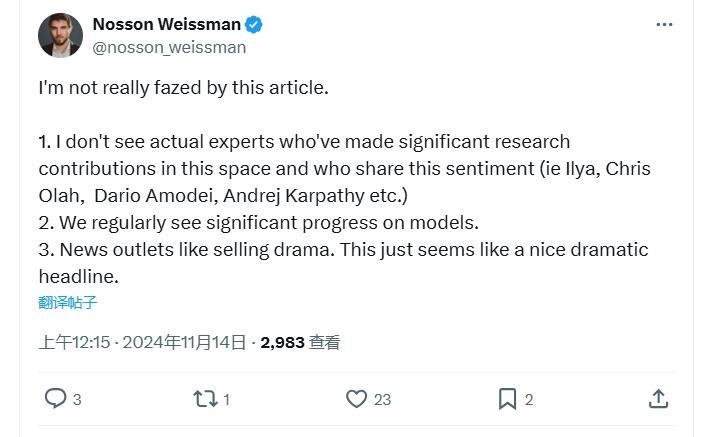Open the @nosson_weissman handle link
Viewport: 705px width, 437px height.
[168, 47]
